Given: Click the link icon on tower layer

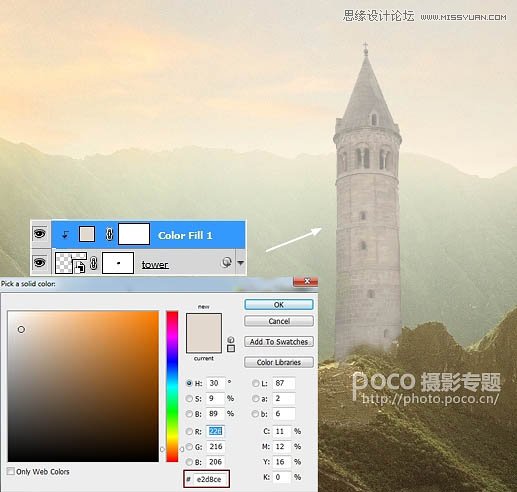Looking at the screenshot, I should pyautogui.click(x=94, y=263).
